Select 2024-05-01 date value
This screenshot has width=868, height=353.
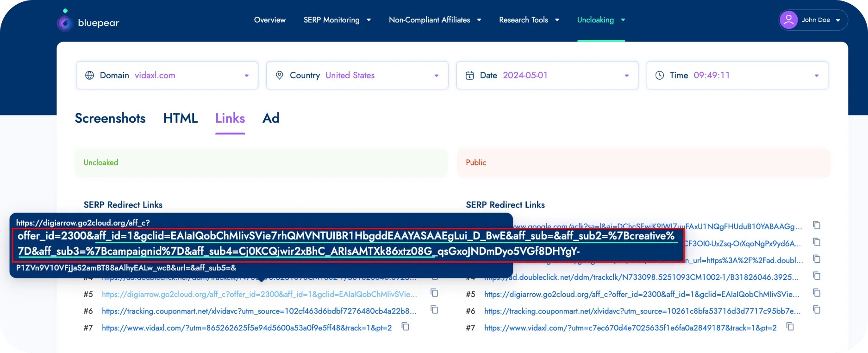tap(525, 76)
